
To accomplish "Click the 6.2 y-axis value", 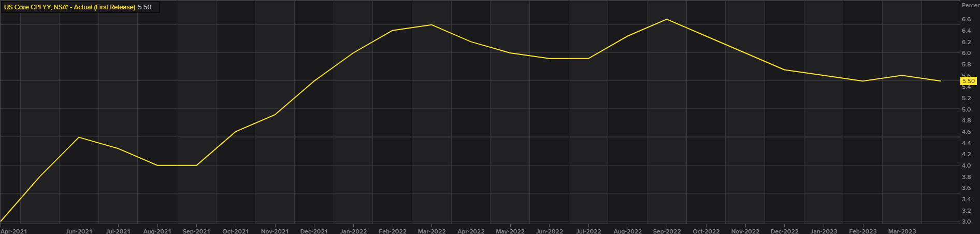I will coord(967,42).
